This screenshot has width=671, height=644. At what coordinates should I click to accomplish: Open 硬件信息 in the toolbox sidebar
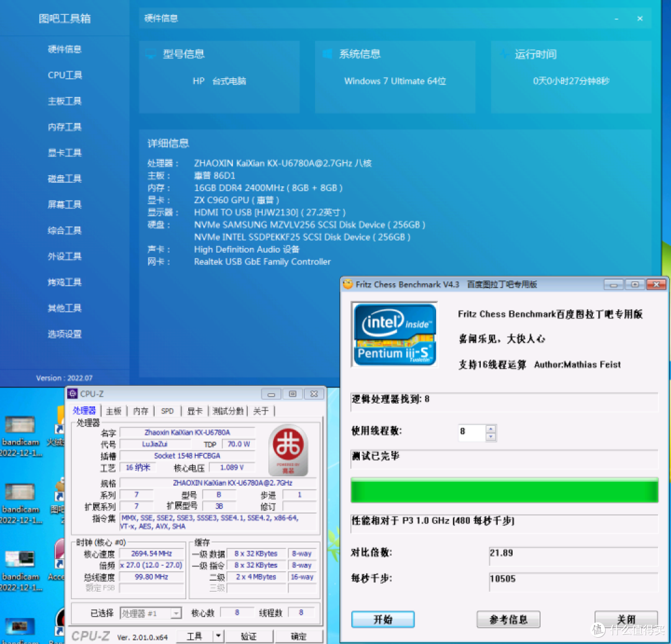pos(65,49)
